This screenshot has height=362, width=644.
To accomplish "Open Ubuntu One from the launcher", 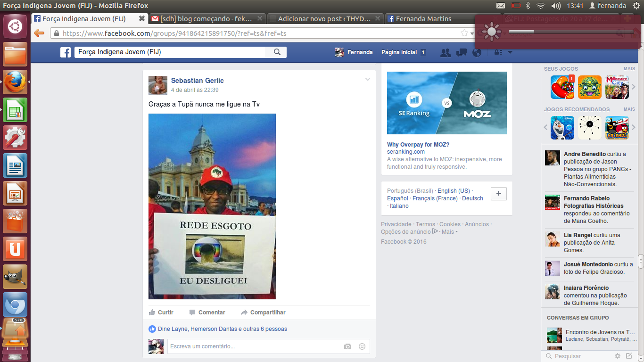I will [15, 249].
